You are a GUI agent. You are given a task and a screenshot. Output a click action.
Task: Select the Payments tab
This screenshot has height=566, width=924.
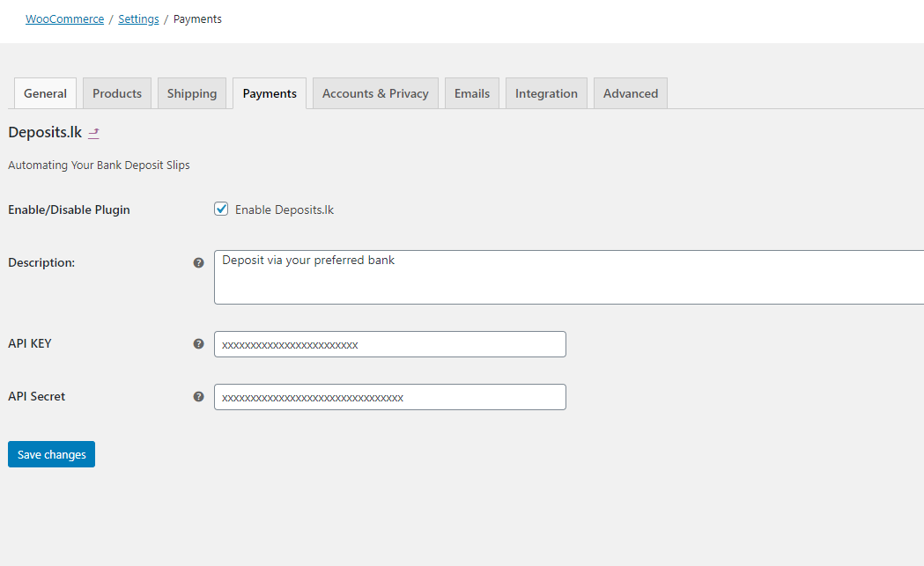(x=270, y=93)
